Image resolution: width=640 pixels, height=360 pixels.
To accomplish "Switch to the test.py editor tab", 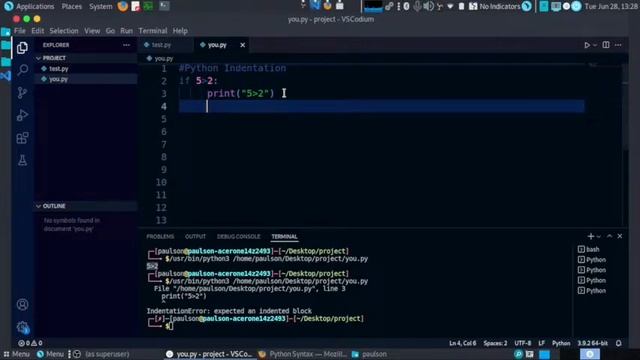I will (166, 45).
